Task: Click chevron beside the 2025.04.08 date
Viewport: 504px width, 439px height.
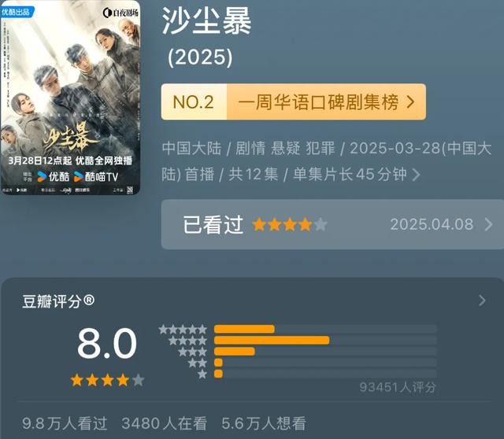Action: 488,224
